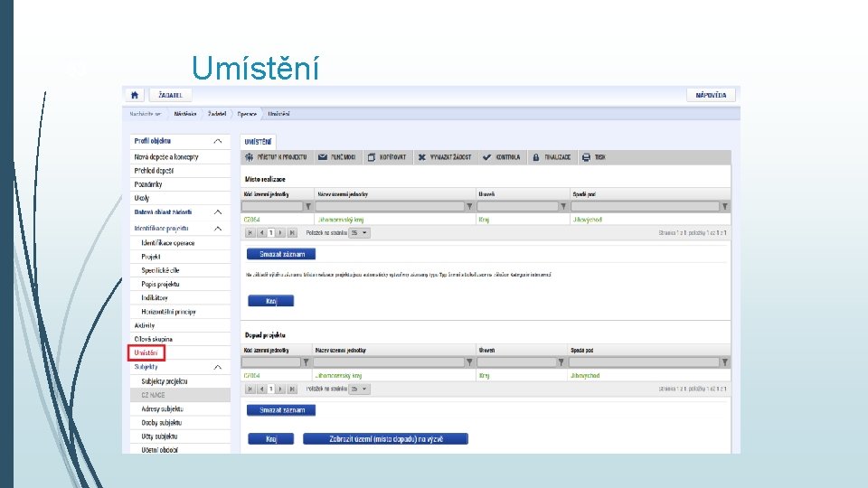
Task: Open Přístup k projektu toolbar item
Action: pos(277,157)
